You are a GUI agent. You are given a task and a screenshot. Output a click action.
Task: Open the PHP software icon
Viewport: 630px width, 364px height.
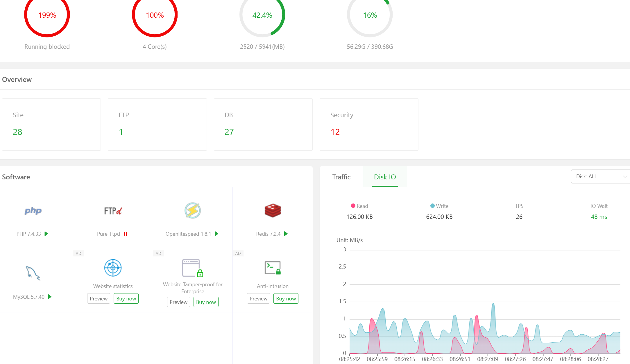(x=33, y=211)
